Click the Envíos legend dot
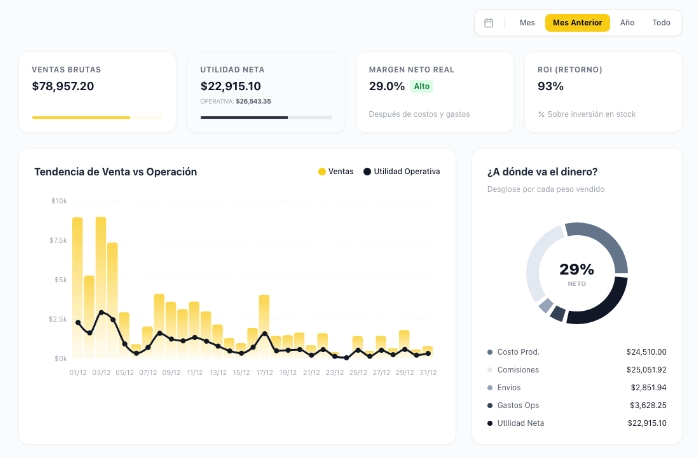Image resolution: width=699 pixels, height=458 pixels. (490, 387)
